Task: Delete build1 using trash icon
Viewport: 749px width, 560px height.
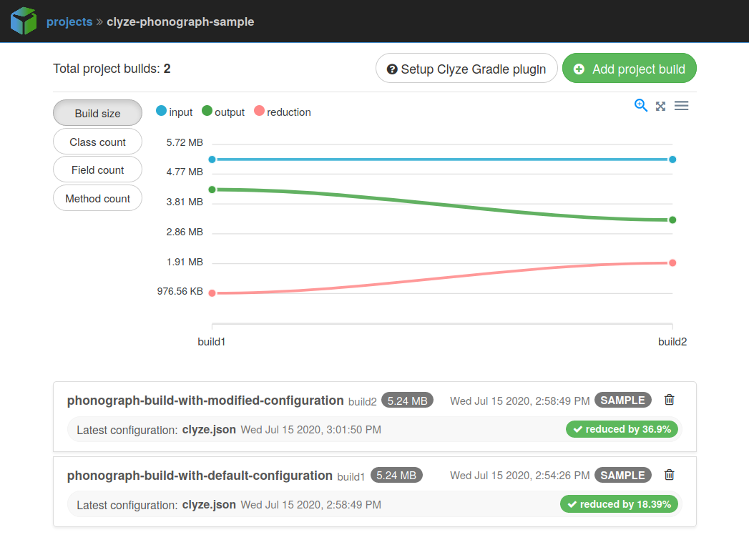Action: point(669,475)
